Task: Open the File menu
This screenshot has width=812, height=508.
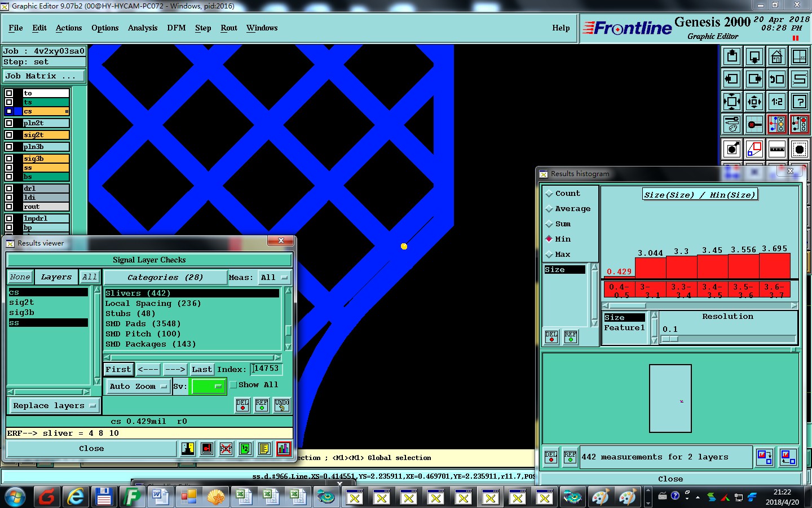Action: pos(16,28)
